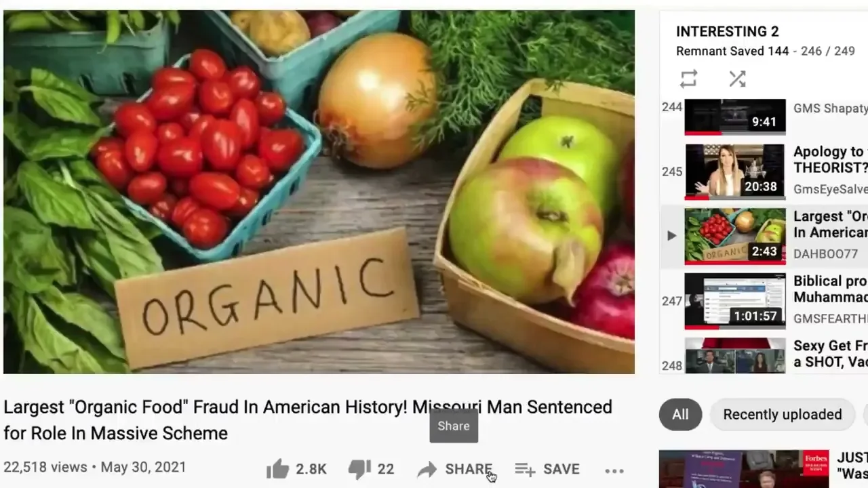
Task: Click the organic vegetables video player
Action: pyautogui.click(x=319, y=192)
